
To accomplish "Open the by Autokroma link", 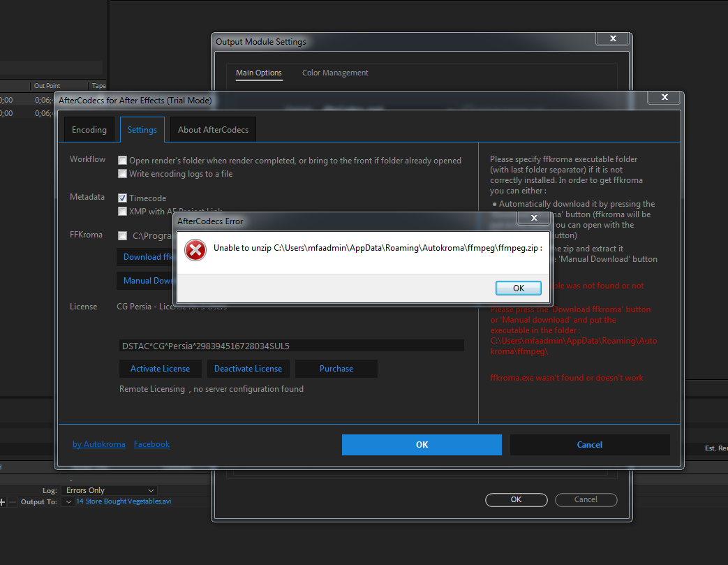I will coord(99,444).
